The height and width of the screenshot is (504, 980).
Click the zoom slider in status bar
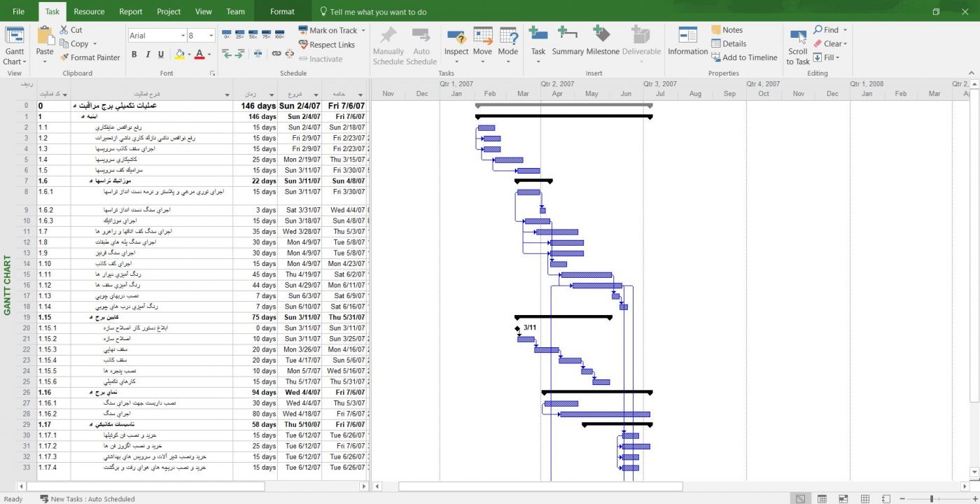click(931, 499)
